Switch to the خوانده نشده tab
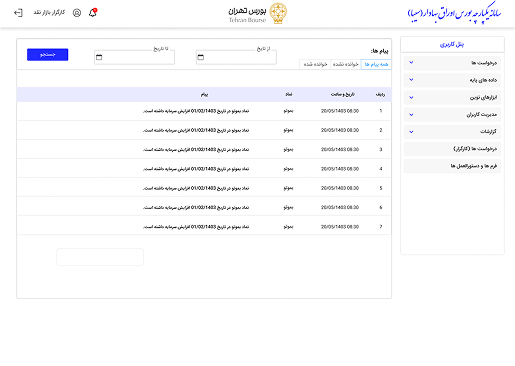 (x=346, y=64)
